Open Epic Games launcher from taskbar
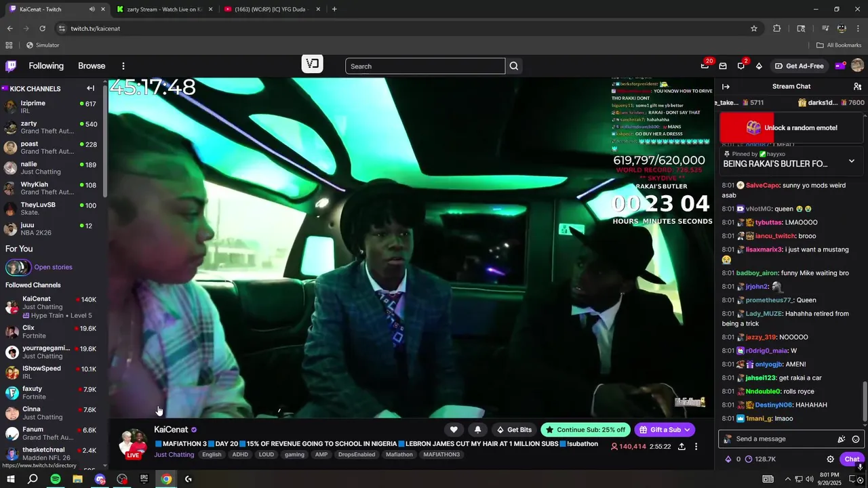The width and height of the screenshot is (868, 488). 144,479
